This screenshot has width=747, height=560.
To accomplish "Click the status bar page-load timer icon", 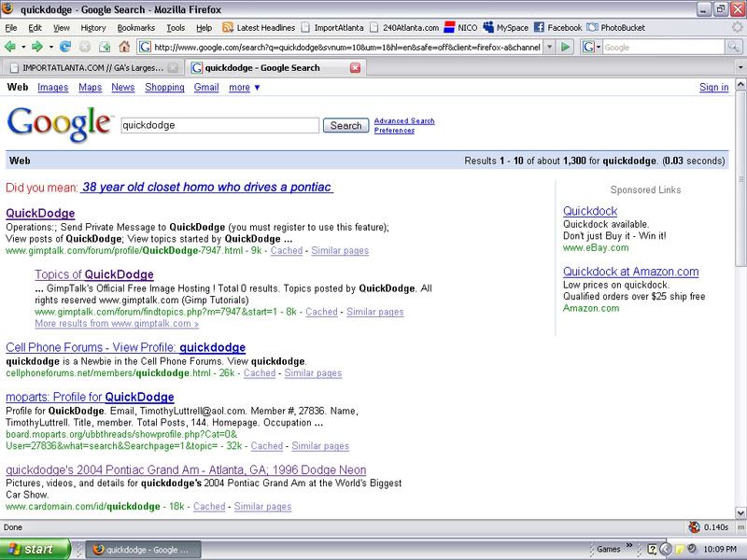I will 695,527.
